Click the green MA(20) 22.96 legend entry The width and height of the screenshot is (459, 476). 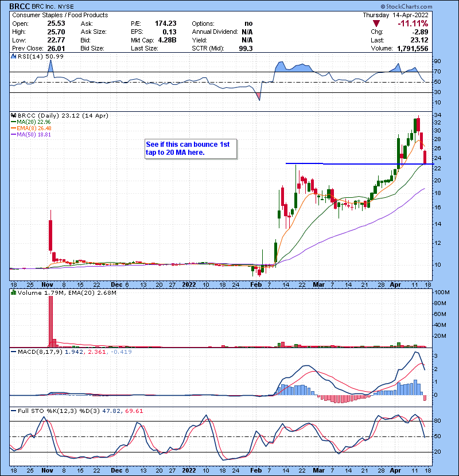click(x=31, y=122)
